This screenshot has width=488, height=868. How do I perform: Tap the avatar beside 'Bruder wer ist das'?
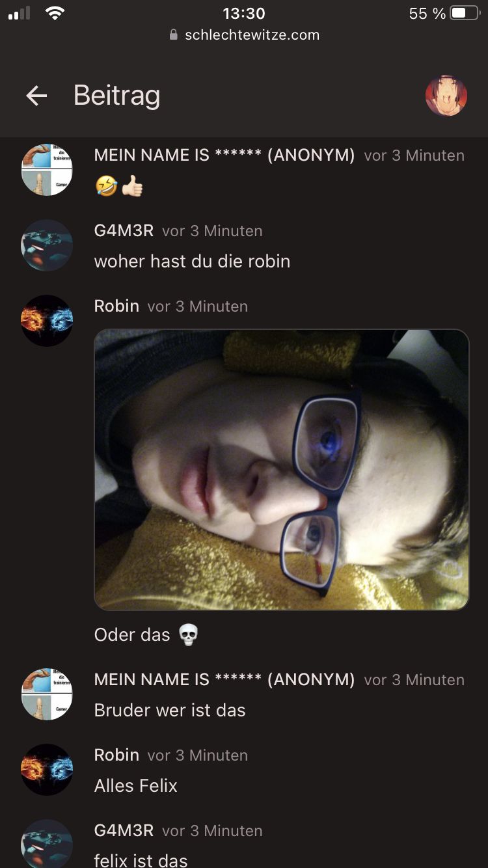(x=47, y=694)
